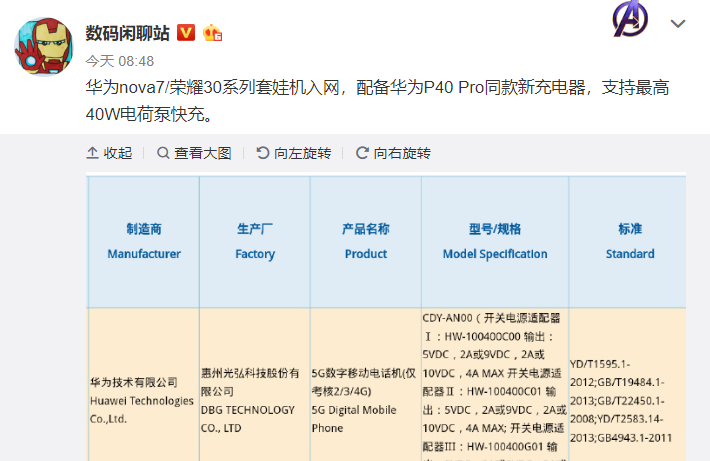This screenshot has width=710, height=461.
Task: Click the CDY-AN00 model specification cell
Action: click(x=495, y=385)
